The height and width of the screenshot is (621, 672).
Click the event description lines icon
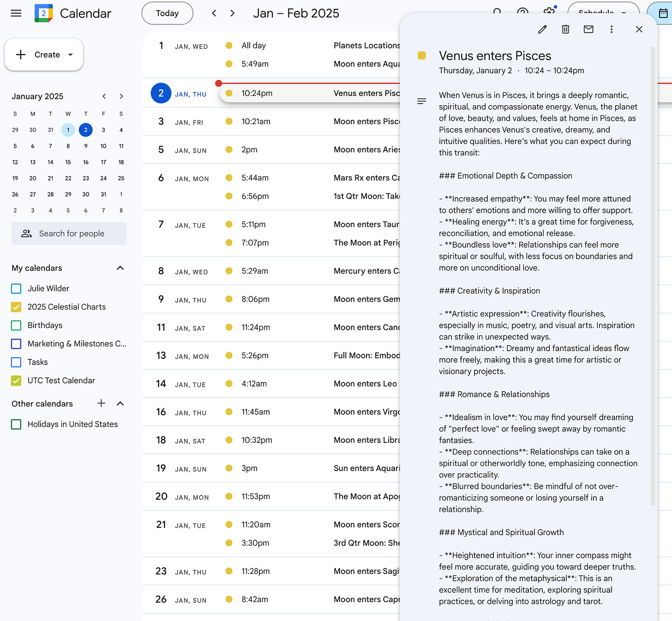tap(421, 101)
